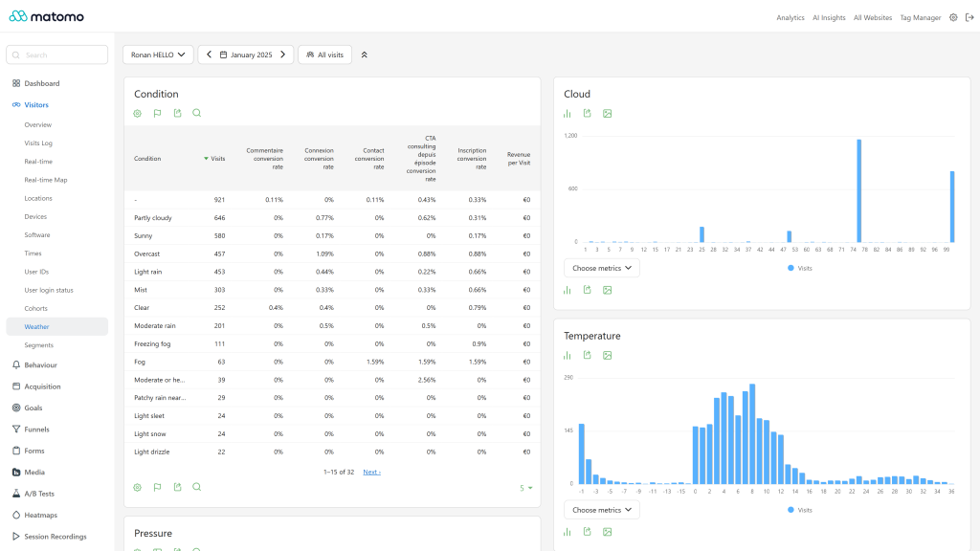
Task: Open the Tag Manager top menu item
Action: click(x=920, y=17)
